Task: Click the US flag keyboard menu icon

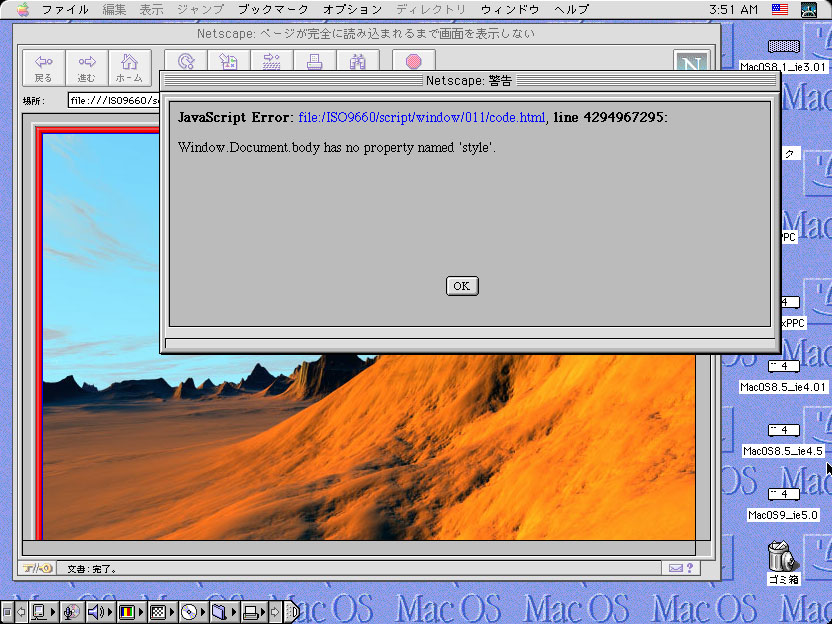Action: click(x=779, y=9)
